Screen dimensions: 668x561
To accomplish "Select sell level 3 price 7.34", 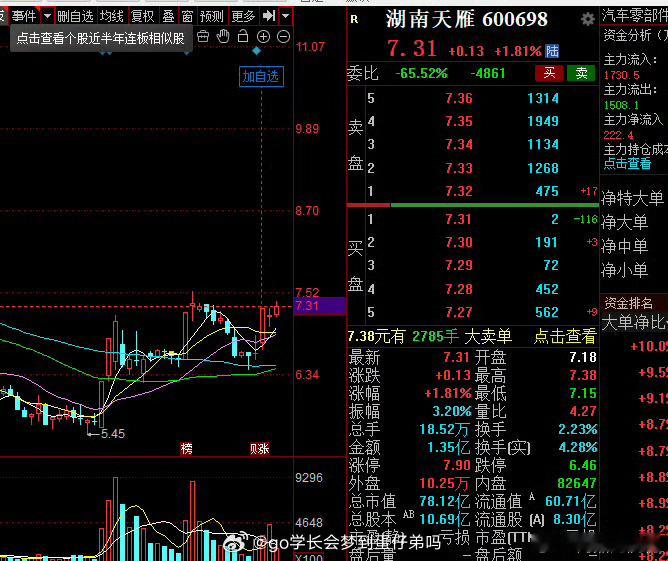I will click(459, 144).
